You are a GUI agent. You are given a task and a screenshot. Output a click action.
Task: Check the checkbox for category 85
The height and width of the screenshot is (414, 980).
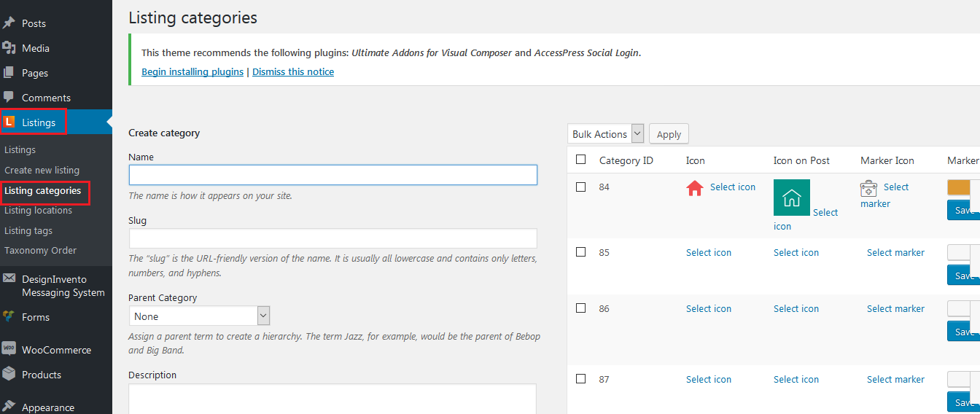[x=581, y=252]
